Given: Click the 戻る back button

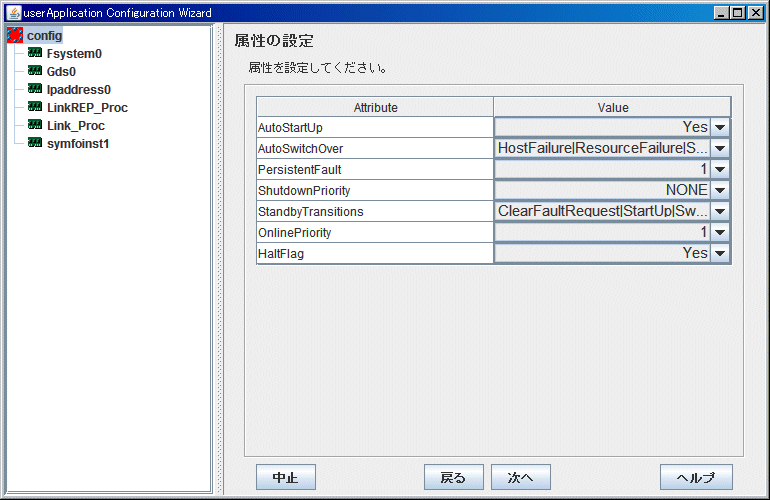Looking at the screenshot, I should click(453, 478).
